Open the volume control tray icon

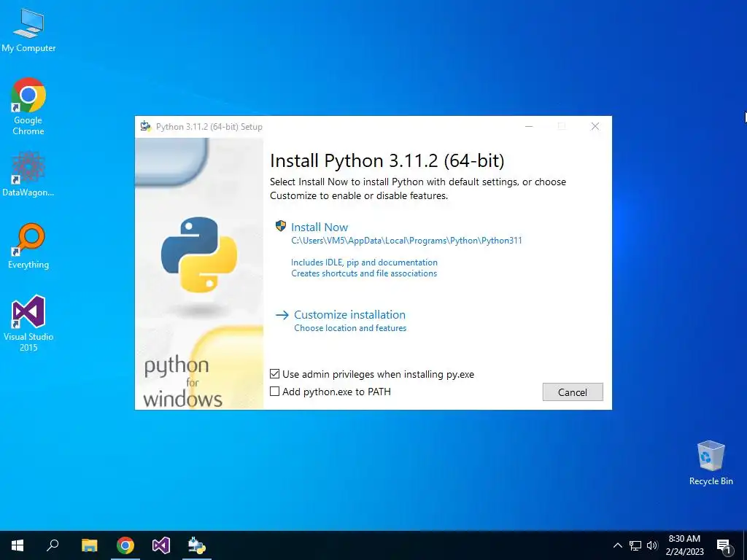pos(652,545)
